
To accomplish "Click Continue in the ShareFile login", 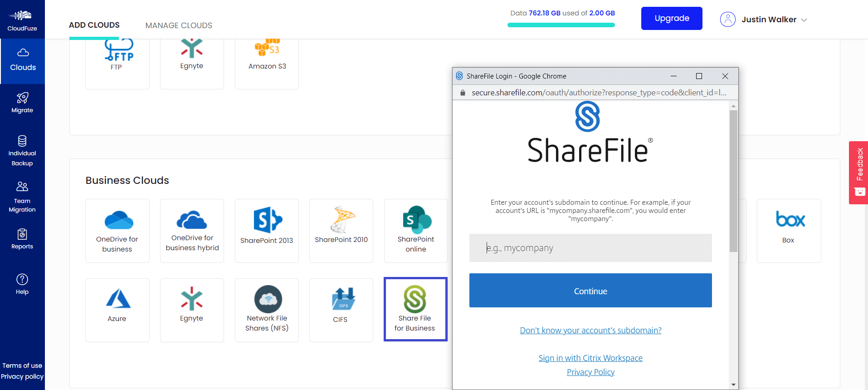I will pos(590,291).
